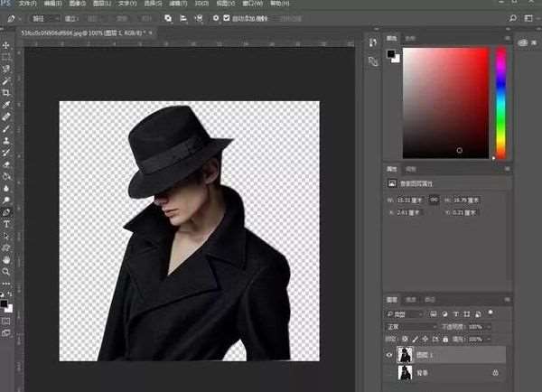Open the Layers panel flyout menu
This screenshot has height=392, width=542.
tap(507, 299)
